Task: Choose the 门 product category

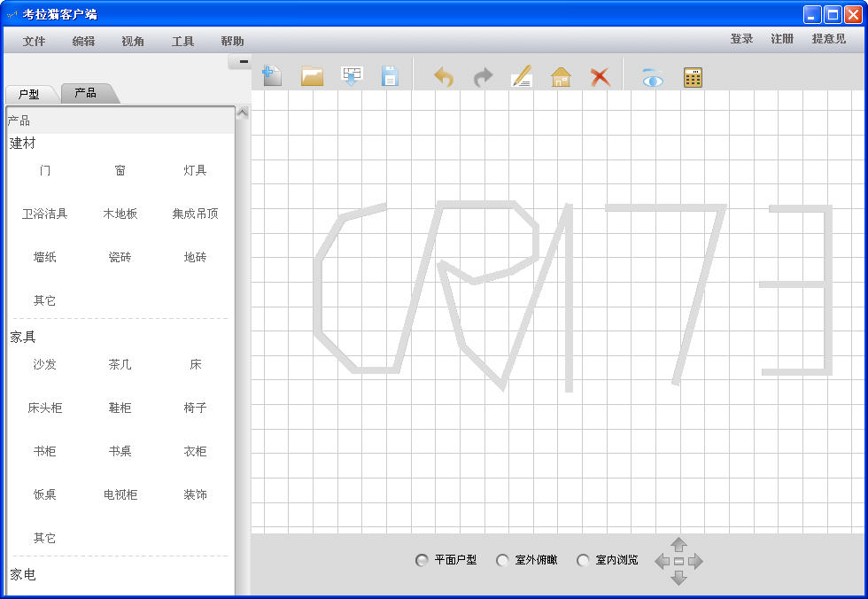Action: (x=45, y=170)
